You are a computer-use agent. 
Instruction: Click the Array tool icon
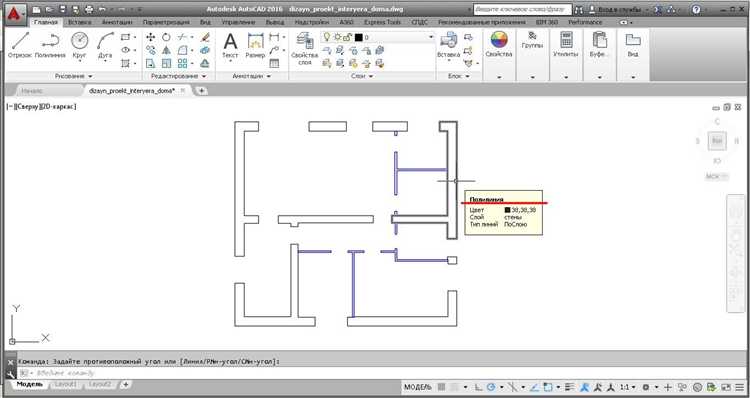tap(182, 63)
